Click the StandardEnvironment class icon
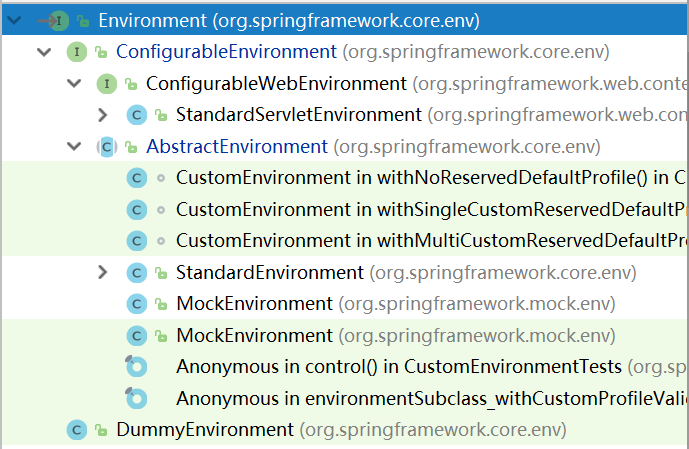The height and width of the screenshot is (449, 689). coord(137,273)
